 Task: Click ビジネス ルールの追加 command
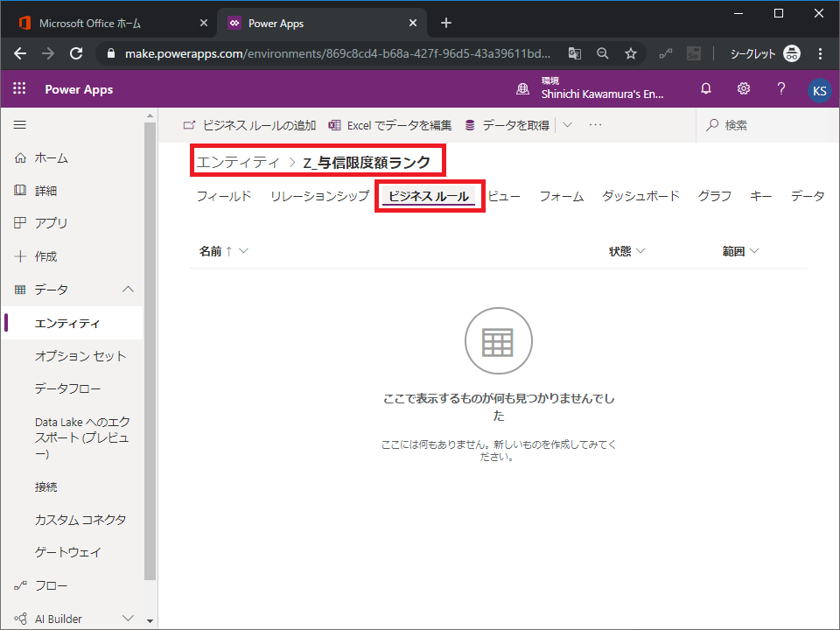tap(250, 125)
